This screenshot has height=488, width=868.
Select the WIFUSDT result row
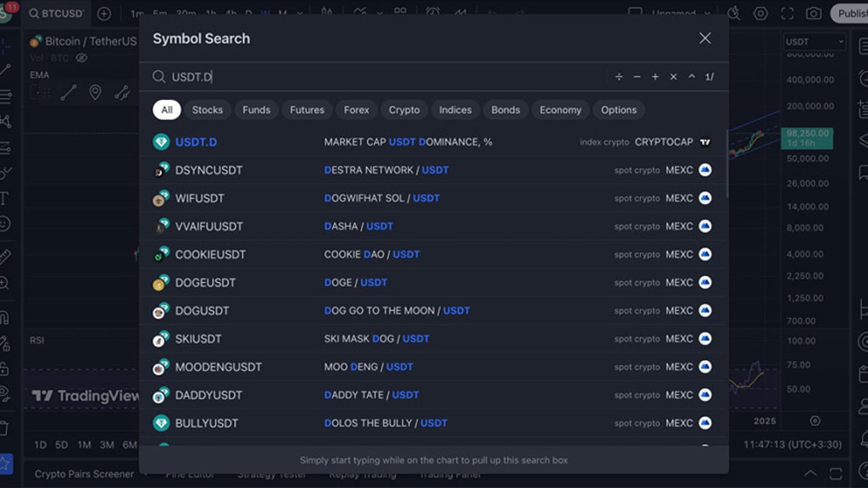click(x=433, y=198)
